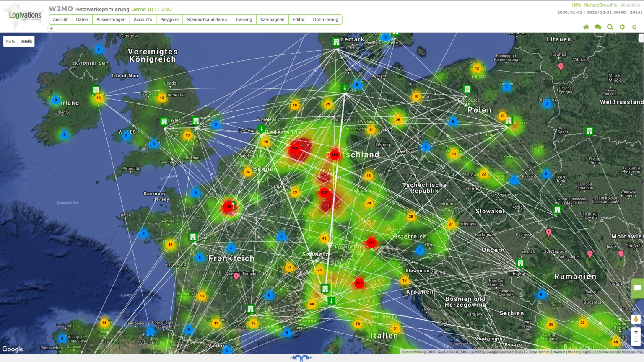Click the red cluster marker labeled 359

pos(295,149)
